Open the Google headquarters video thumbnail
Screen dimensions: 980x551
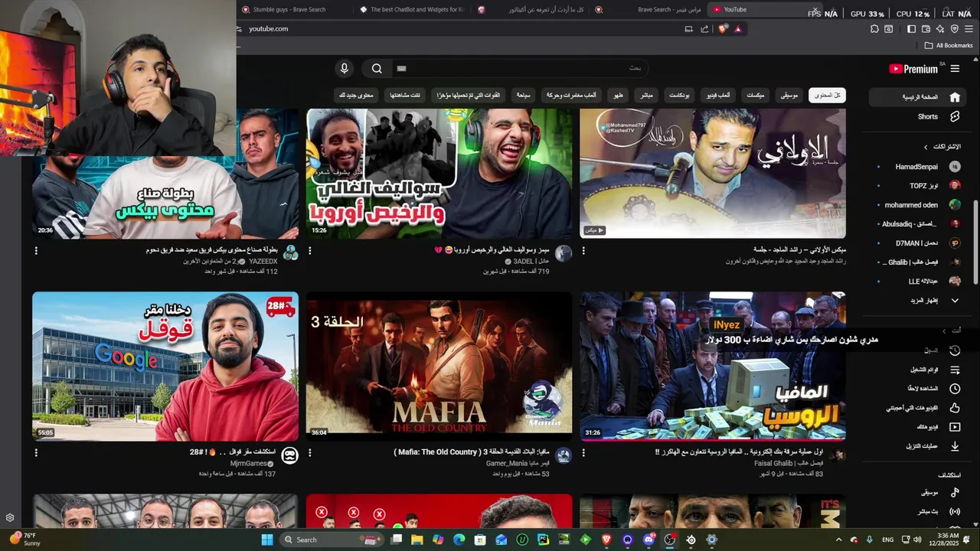(x=165, y=366)
